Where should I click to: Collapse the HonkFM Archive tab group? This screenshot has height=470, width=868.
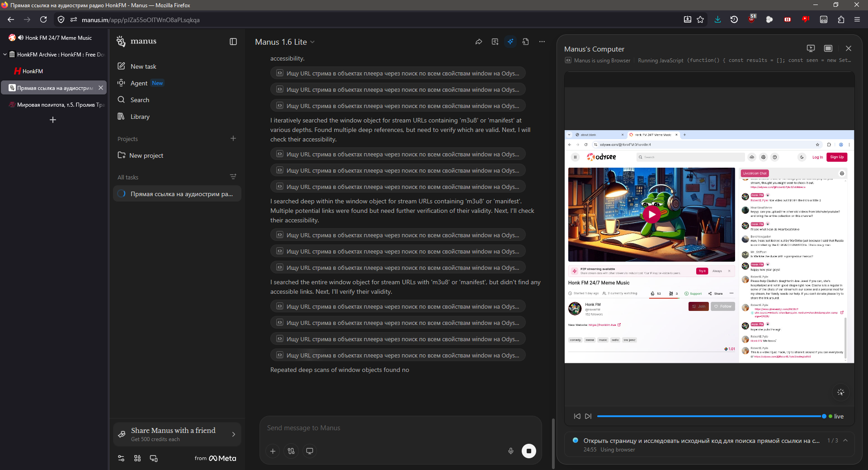click(5, 55)
